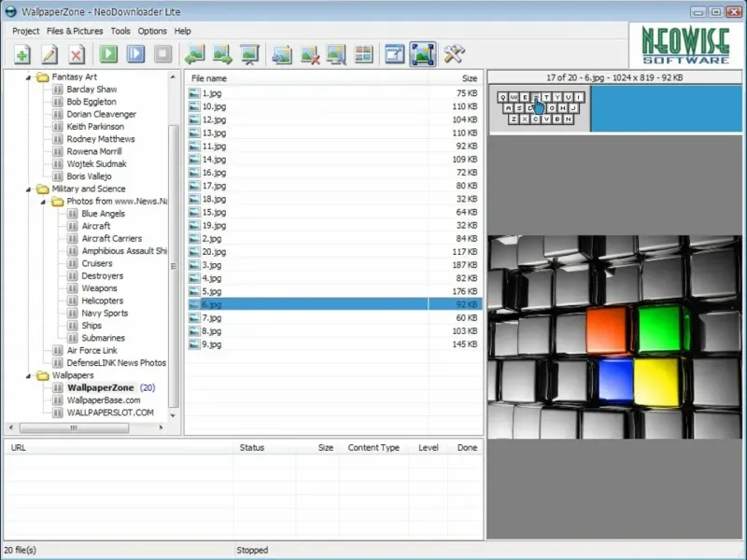Select the WallpaperZone project in the tree
This screenshot has height=560, width=747.
point(101,387)
